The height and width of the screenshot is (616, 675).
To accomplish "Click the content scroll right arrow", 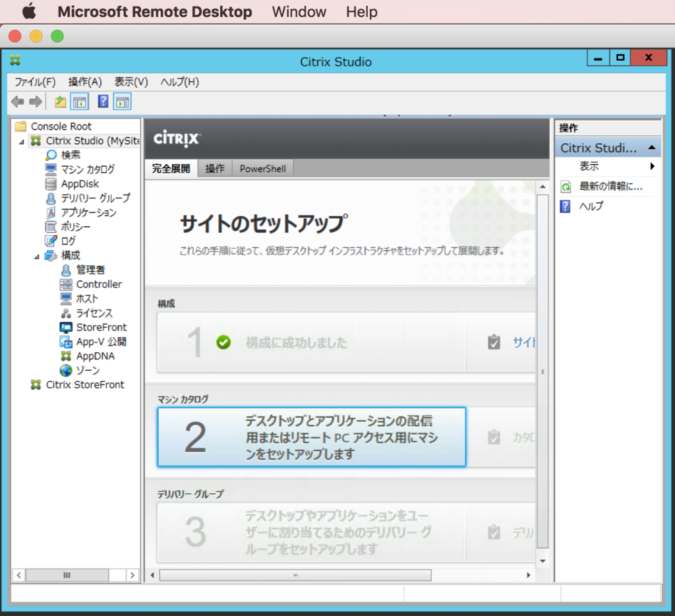I will (x=529, y=575).
